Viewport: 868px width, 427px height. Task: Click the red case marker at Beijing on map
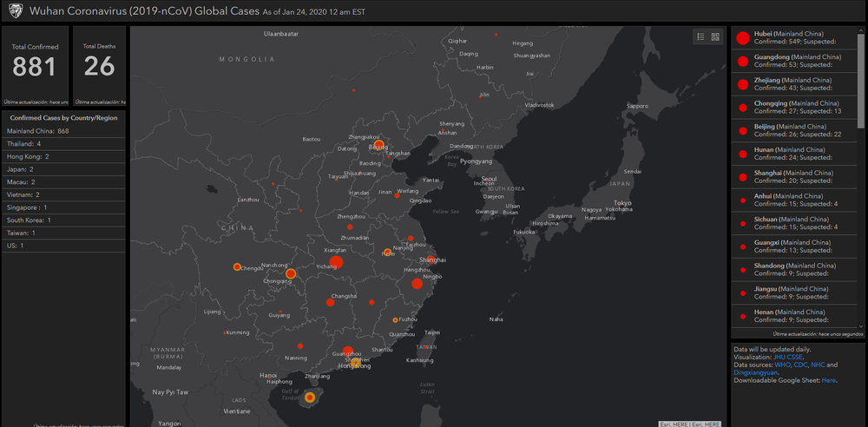tap(378, 148)
